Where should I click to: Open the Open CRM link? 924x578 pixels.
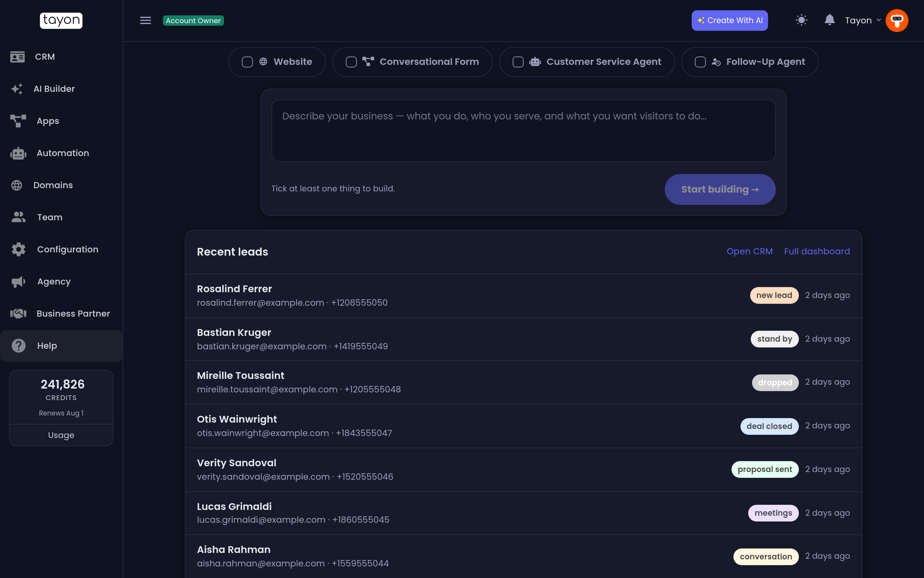tap(749, 251)
